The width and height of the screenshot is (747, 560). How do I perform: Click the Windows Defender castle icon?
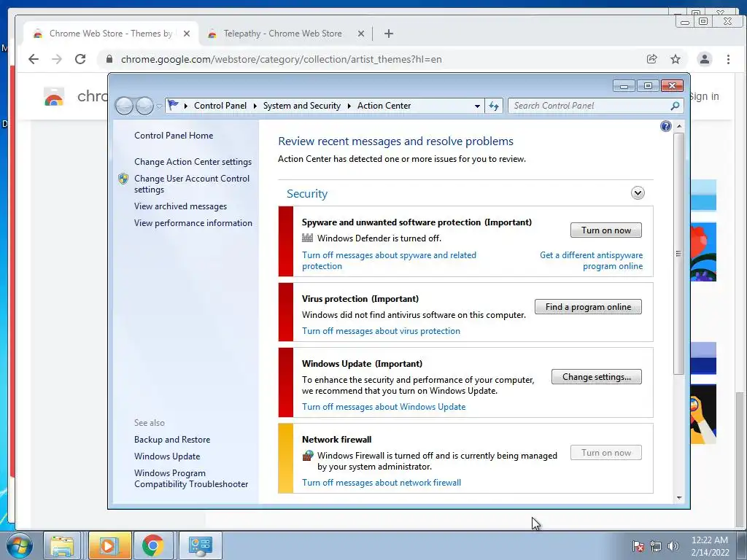pos(308,238)
